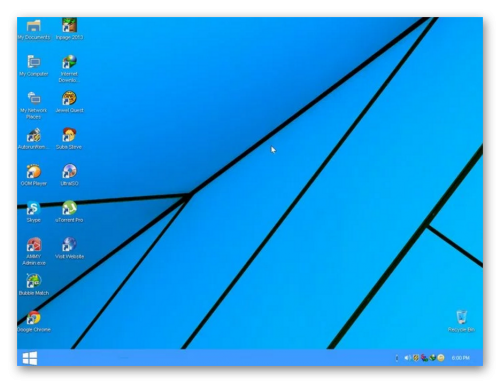Screen dimensions: 500x383
Task: Expand the hidden tray icons handle
Action: pos(397,358)
